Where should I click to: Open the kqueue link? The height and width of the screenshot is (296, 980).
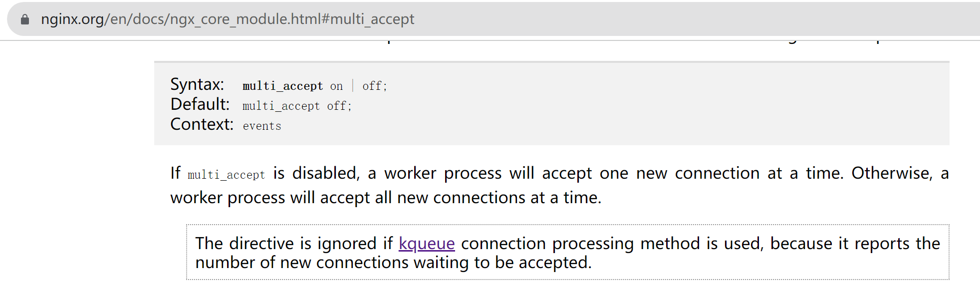427,244
